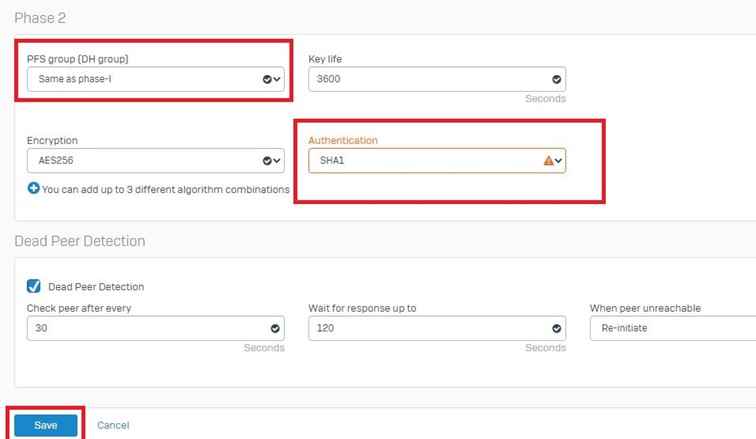Focus the Check peer after every field
This screenshot has width=756, height=439.
pyautogui.click(x=145, y=328)
